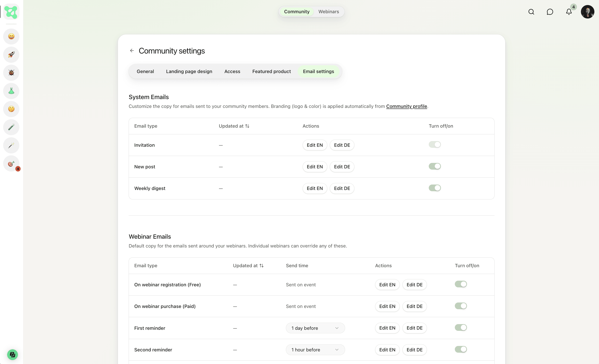Select the Email settings tab

[x=318, y=71]
